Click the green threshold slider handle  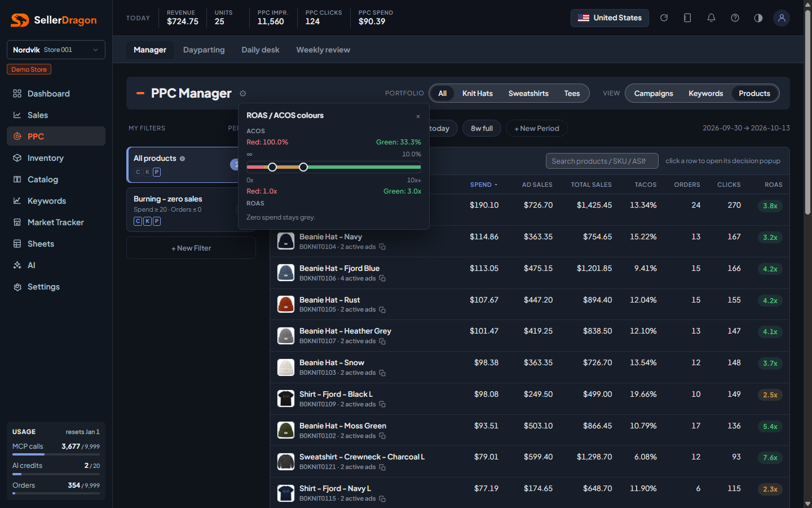[303, 167]
